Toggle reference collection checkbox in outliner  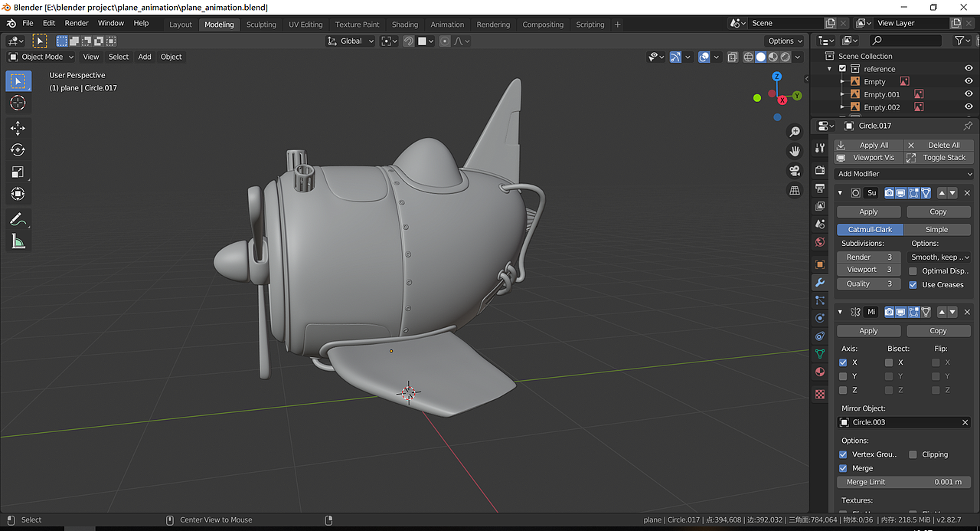(x=843, y=69)
